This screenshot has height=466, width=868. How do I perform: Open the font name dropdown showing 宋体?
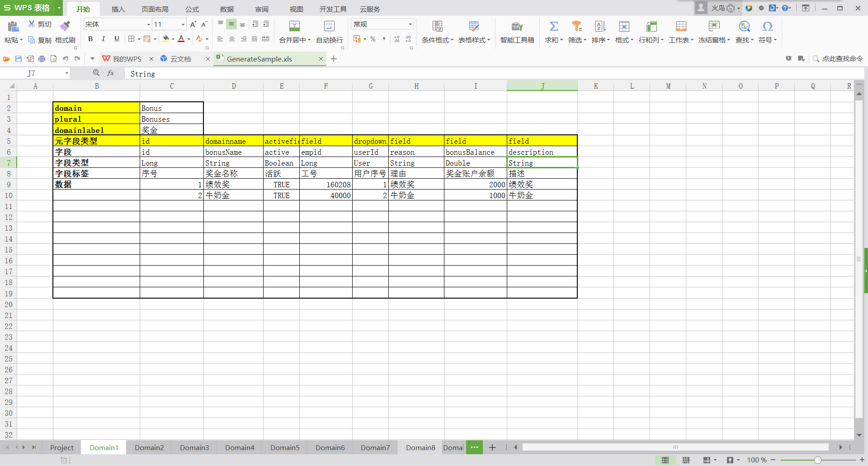(x=149, y=24)
